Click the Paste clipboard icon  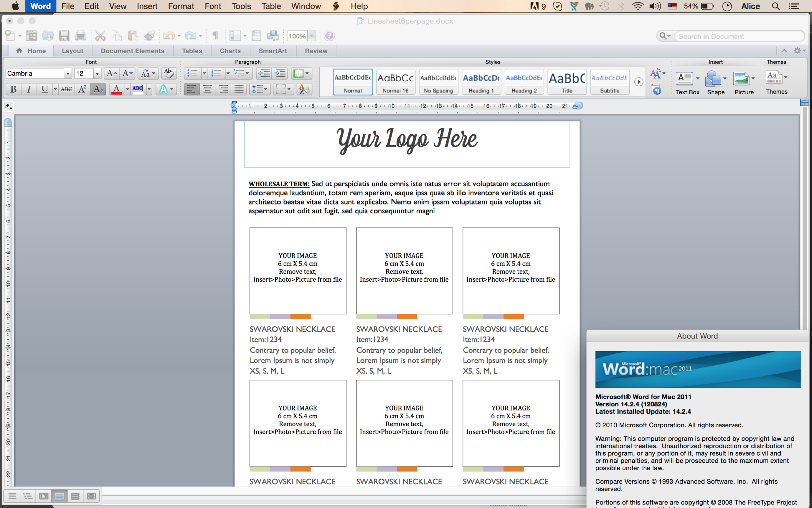pyautogui.click(x=133, y=36)
